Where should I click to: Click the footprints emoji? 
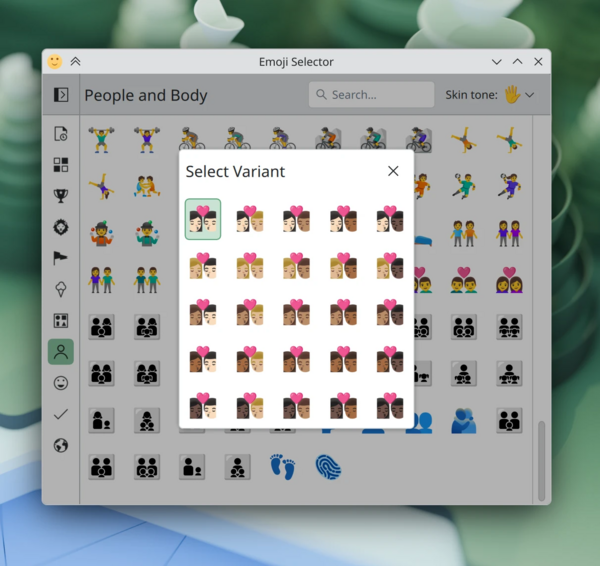pos(282,466)
